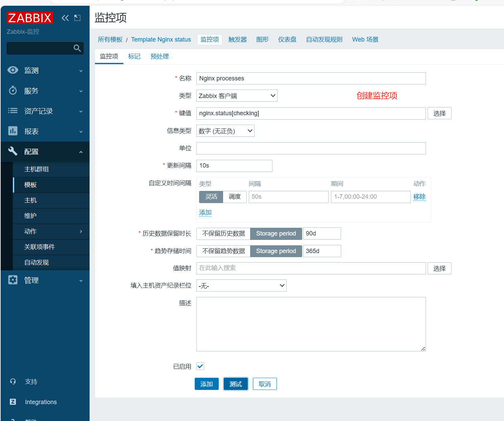Click the eye icon for 监测

13,70
